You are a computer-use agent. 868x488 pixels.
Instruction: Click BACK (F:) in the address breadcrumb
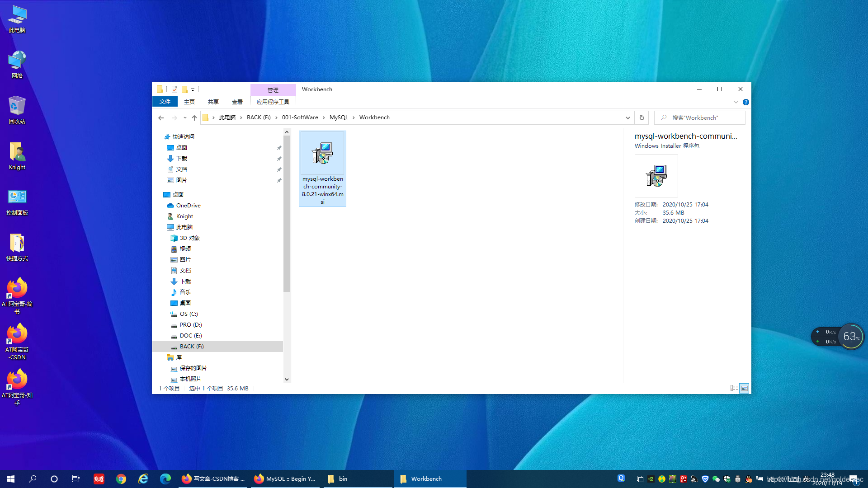259,117
